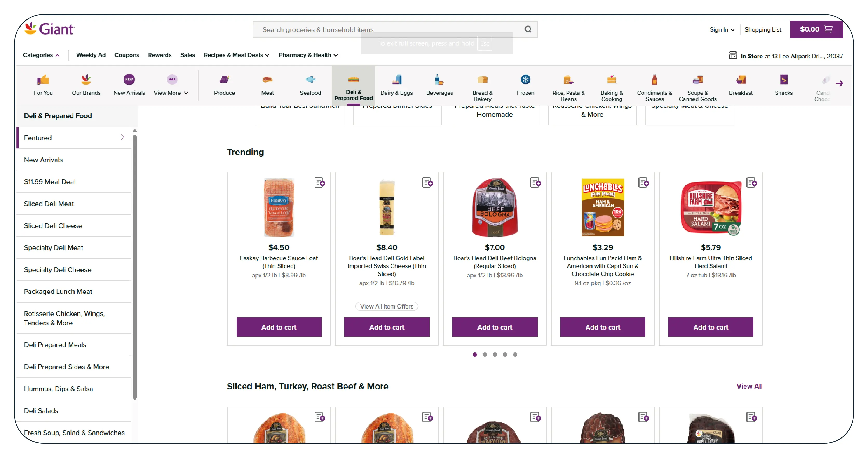Select the fifth Trending carousel dot
The height and width of the screenshot is (458, 868).
[x=515, y=355]
